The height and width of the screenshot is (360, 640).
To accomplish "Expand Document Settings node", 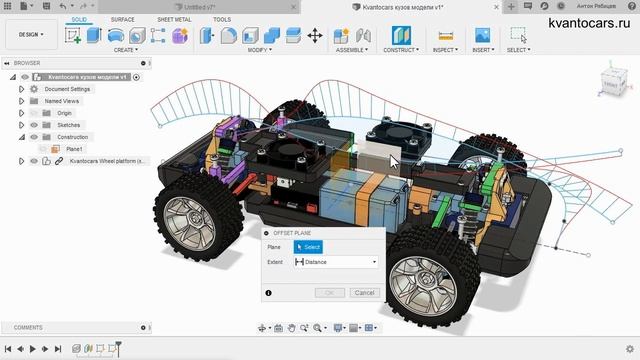I will coord(21,89).
